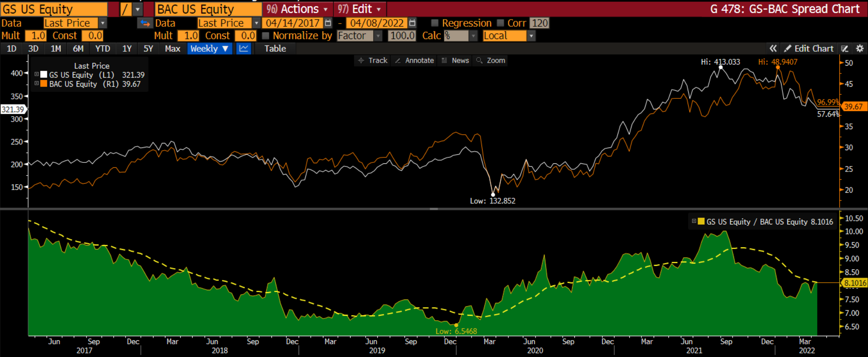The image size is (868, 357).
Task: Click the orange BAC US Equity color swatch
Action: coord(43,84)
